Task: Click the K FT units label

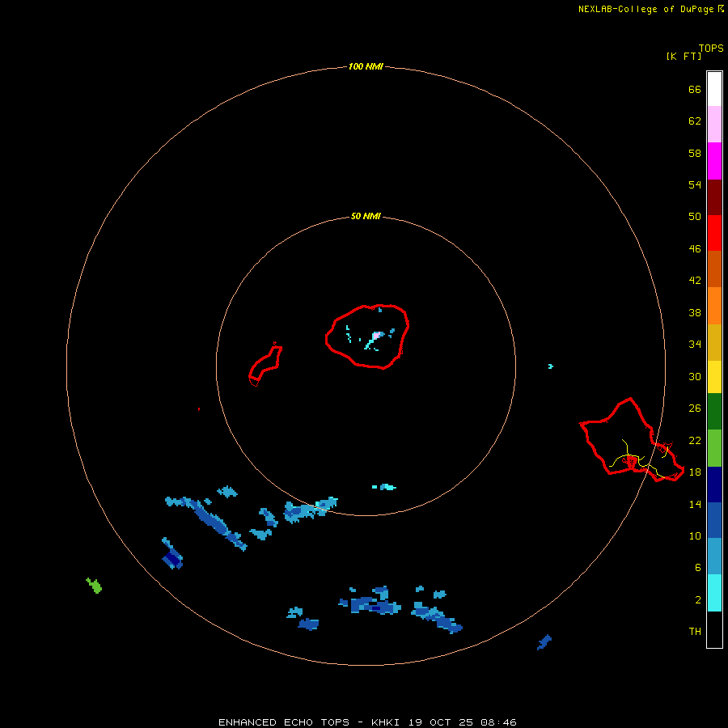Action: pyautogui.click(x=684, y=56)
